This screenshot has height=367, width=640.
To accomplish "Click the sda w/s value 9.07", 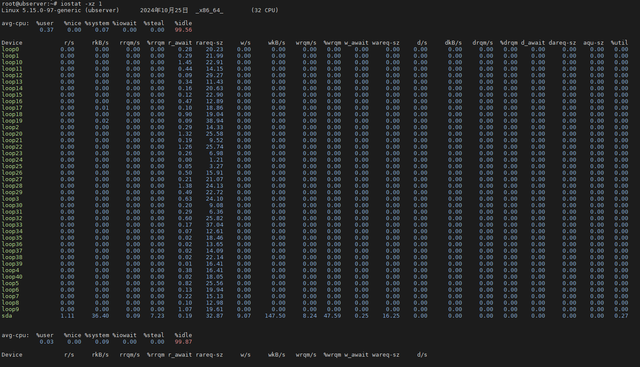I will 244,316.
